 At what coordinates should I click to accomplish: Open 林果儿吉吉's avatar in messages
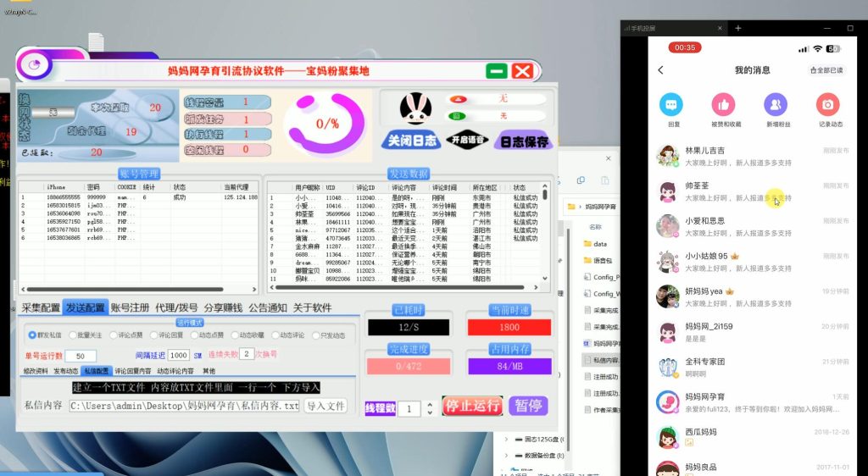point(668,156)
